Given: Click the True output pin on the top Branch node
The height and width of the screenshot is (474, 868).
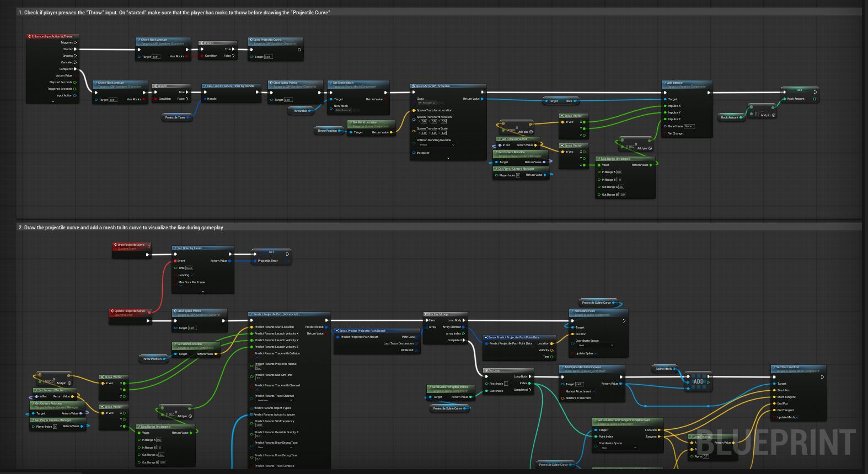Looking at the screenshot, I should (233, 49).
